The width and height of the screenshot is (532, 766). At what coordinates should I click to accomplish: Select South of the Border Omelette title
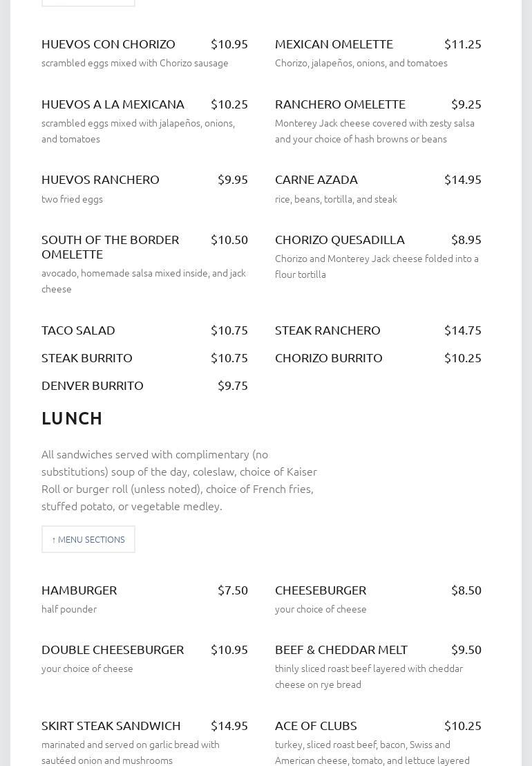coord(110,247)
